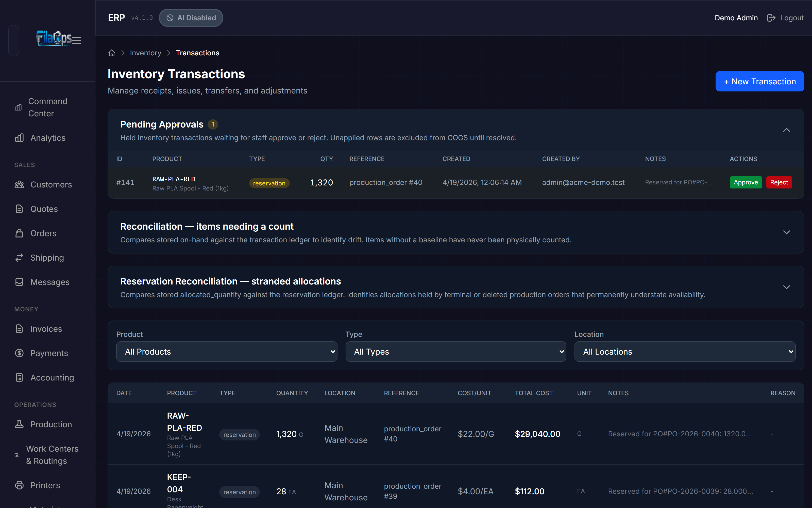Click 'admin@acme-demo.test' created-by cell

[x=583, y=182]
